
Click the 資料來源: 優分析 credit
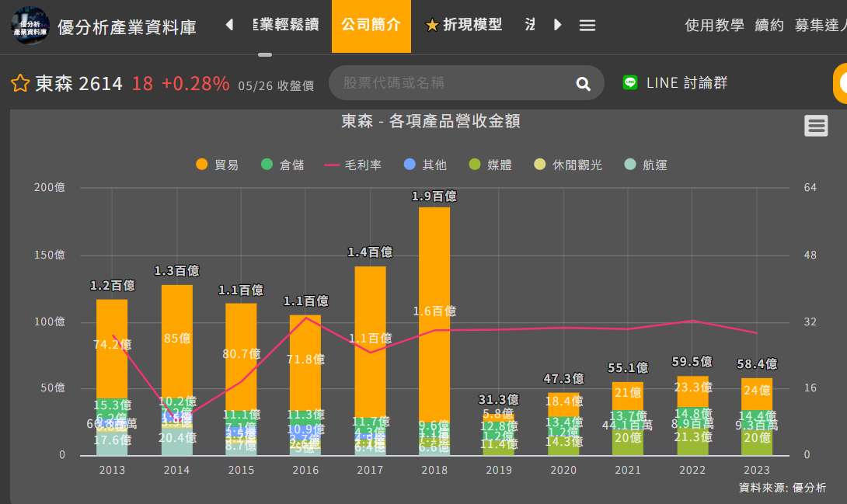pyautogui.click(x=783, y=487)
